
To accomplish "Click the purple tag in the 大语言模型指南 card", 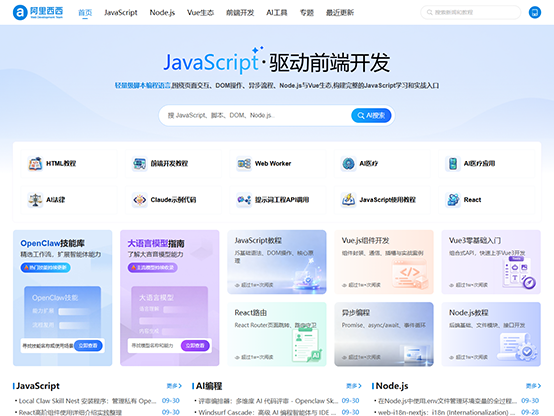I will pos(152,268).
